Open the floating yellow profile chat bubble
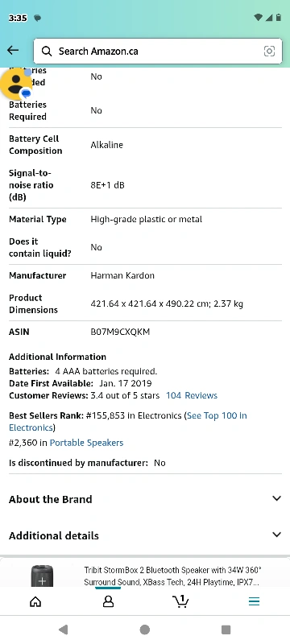 click(x=17, y=84)
